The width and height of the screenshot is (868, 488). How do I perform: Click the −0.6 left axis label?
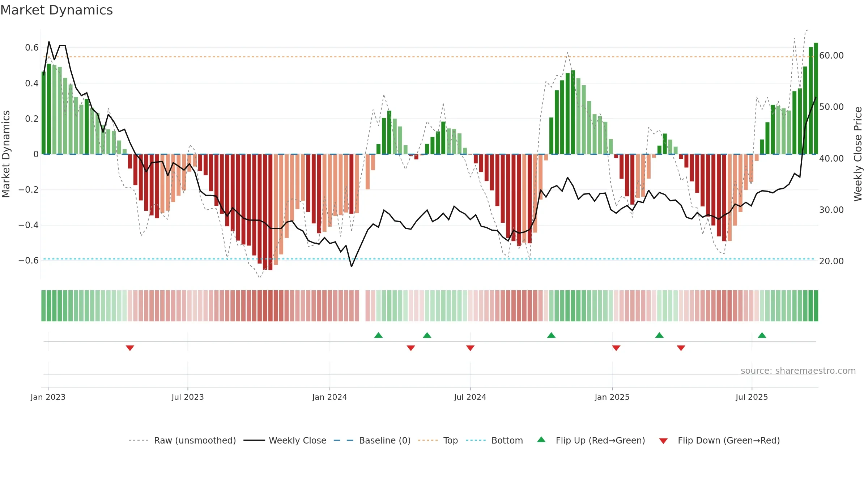point(29,260)
